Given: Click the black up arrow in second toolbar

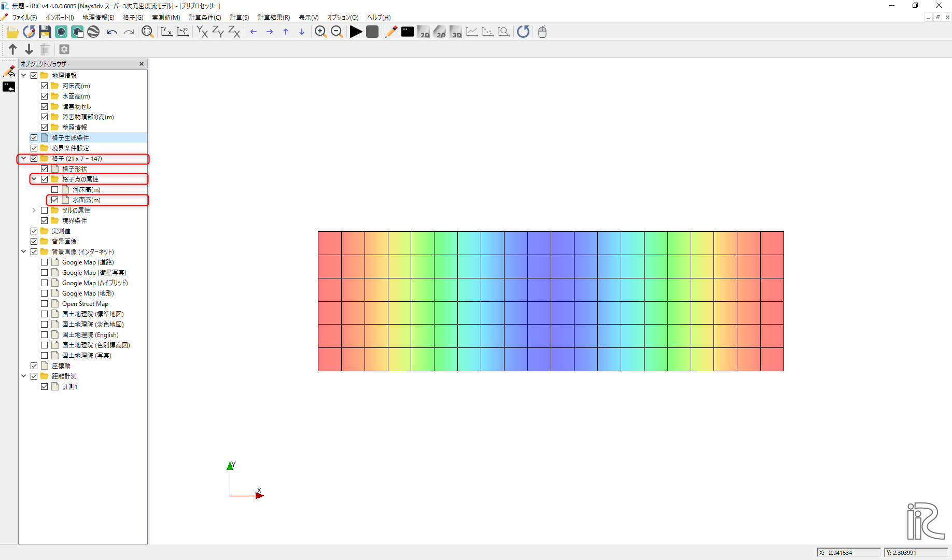Looking at the screenshot, I should [x=13, y=49].
